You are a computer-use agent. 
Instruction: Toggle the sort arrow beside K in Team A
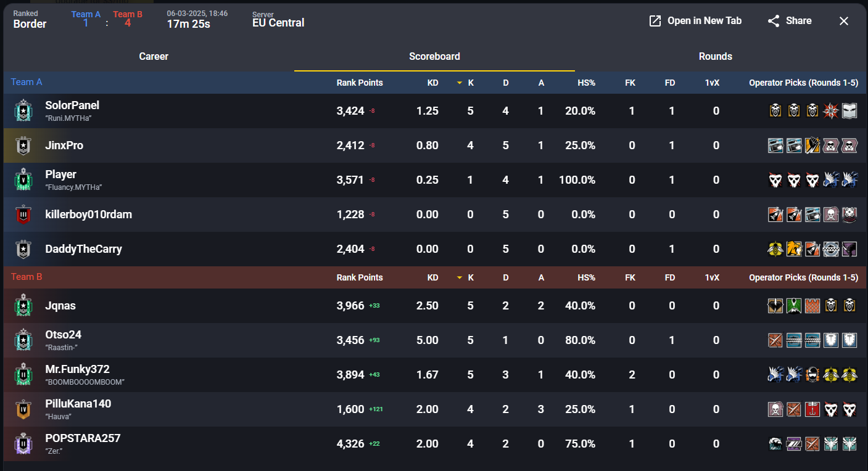click(460, 83)
